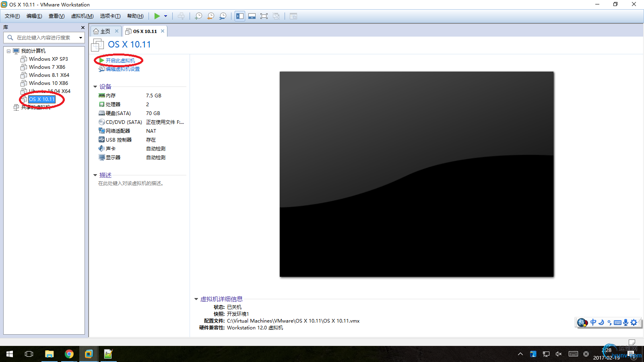
Task: Open File Explorer from the taskbar
Action: pos(49,354)
